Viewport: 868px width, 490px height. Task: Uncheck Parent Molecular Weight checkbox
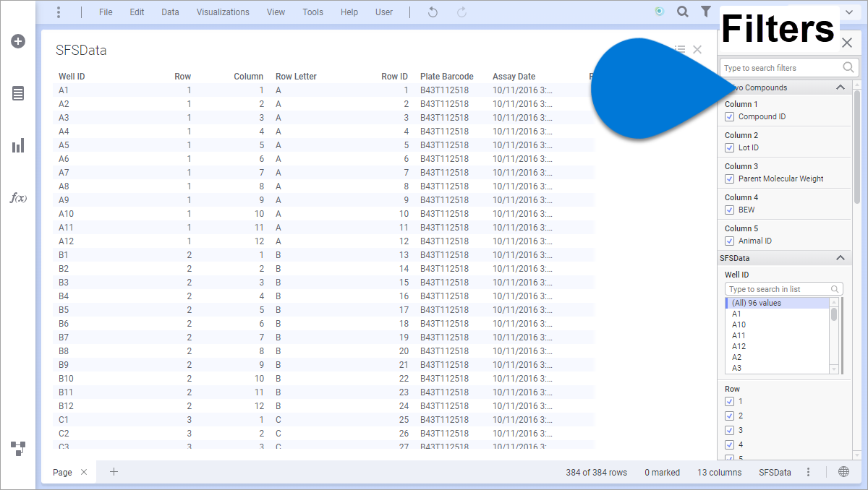click(x=729, y=179)
